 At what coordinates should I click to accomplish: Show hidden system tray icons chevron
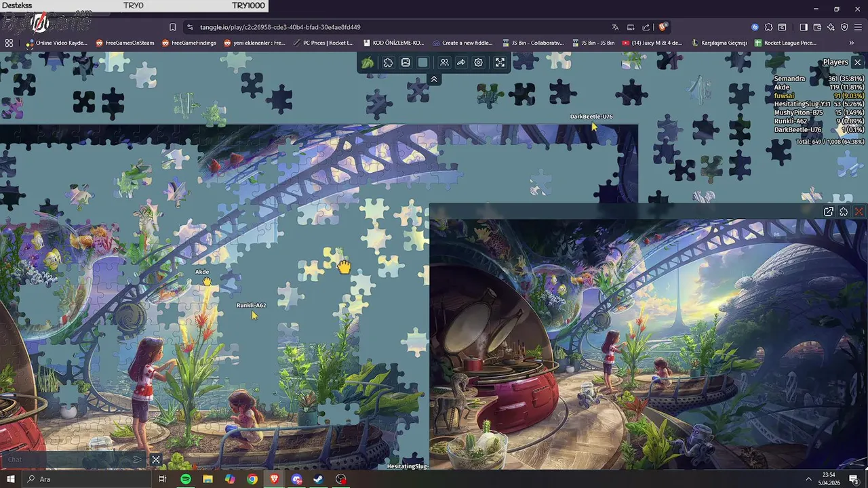[808, 479]
